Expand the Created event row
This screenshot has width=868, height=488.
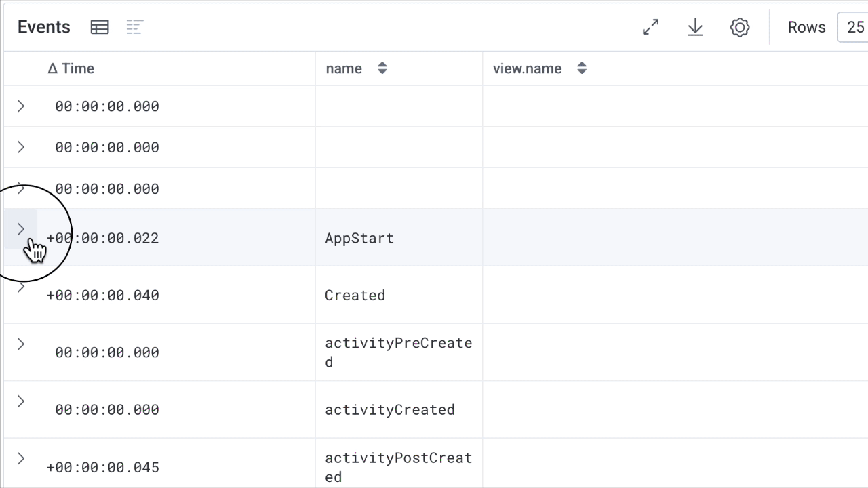click(21, 287)
